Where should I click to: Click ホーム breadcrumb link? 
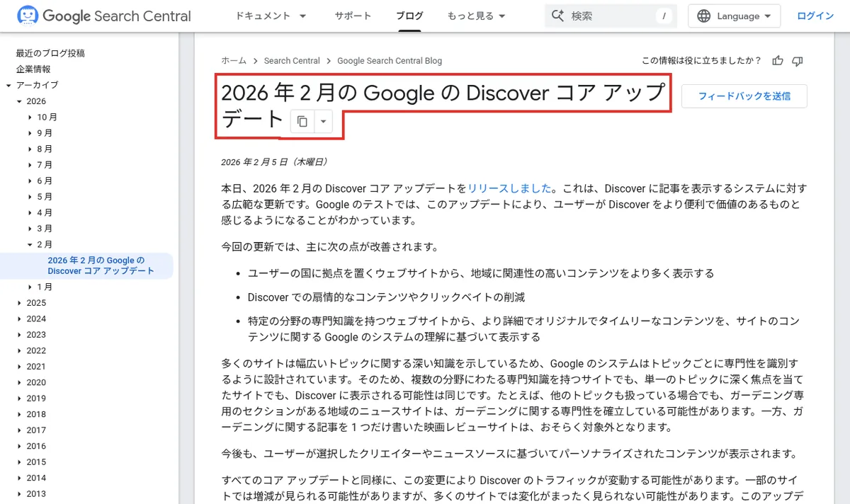coord(234,61)
